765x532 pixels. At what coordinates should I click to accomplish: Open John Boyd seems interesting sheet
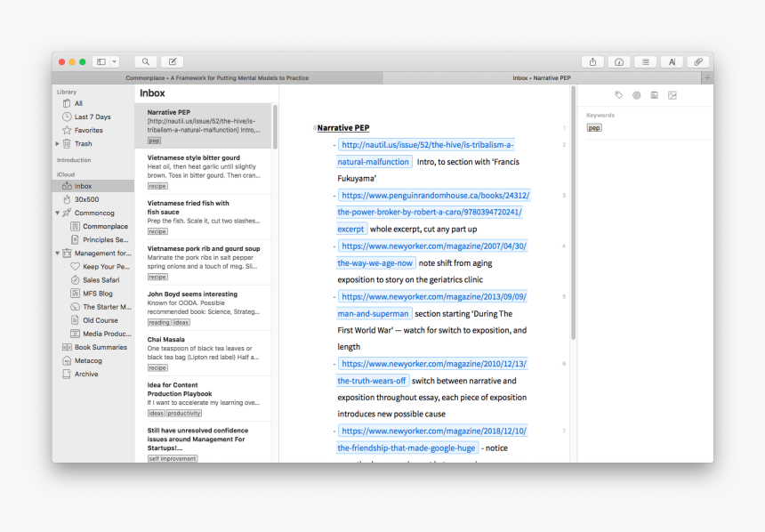203,308
